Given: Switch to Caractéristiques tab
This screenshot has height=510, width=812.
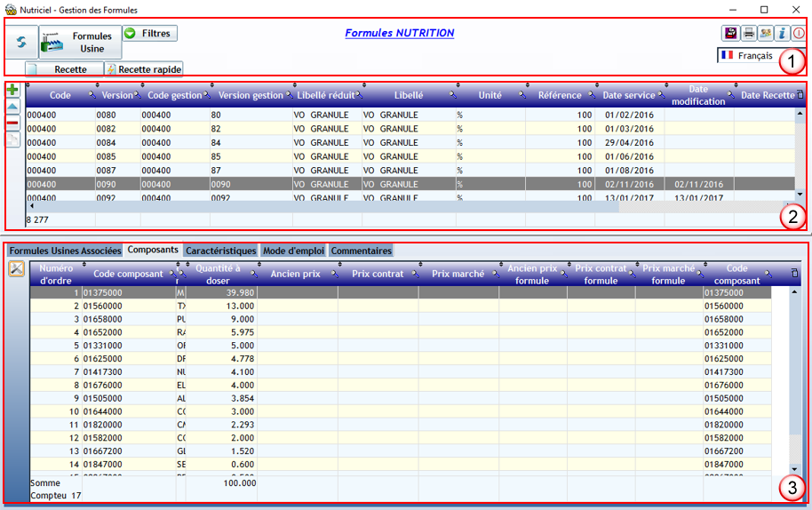Looking at the screenshot, I should click(x=221, y=251).
